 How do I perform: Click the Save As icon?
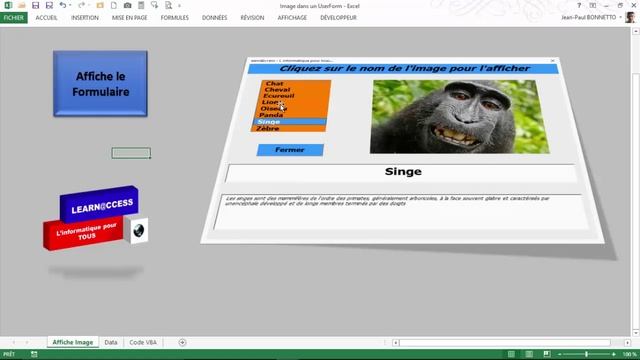tap(49, 5)
